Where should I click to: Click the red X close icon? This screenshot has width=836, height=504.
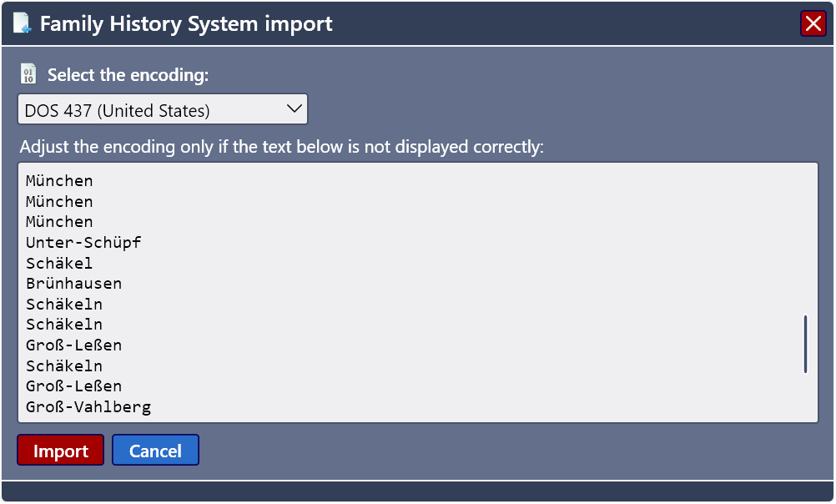(813, 23)
